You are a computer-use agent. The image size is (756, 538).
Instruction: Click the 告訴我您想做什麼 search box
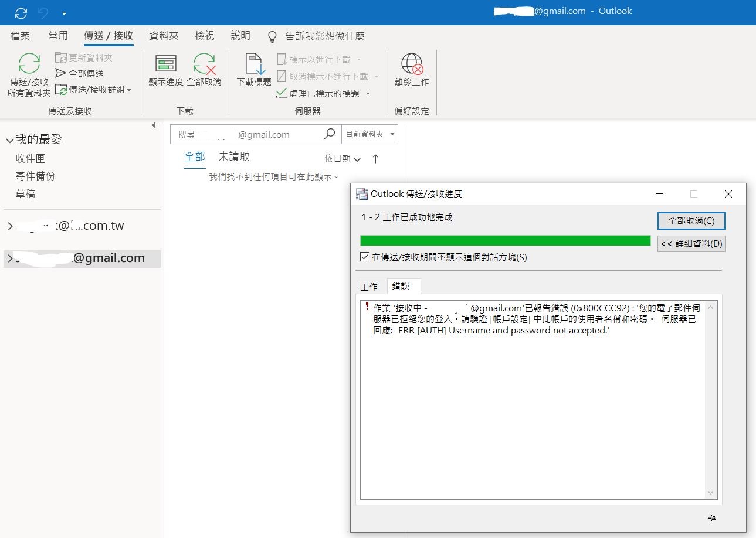[x=325, y=36]
